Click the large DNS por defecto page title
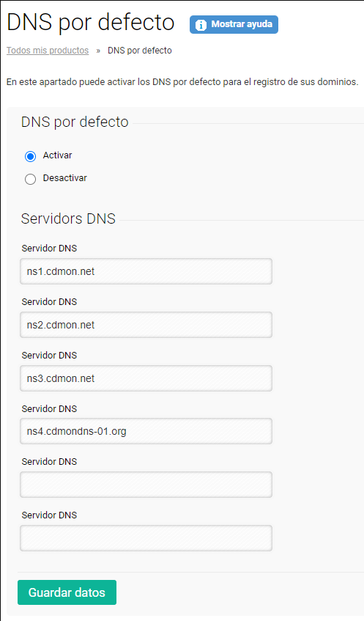The height and width of the screenshot is (621, 364). click(x=91, y=22)
